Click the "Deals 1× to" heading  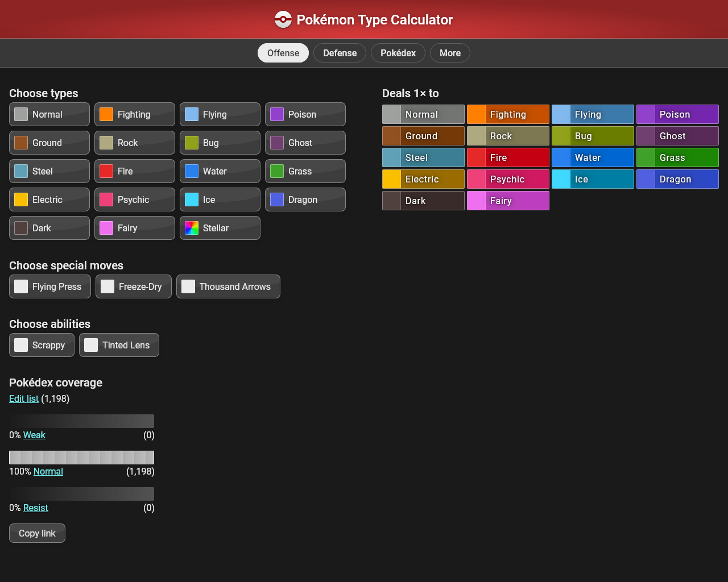[x=411, y=93]
